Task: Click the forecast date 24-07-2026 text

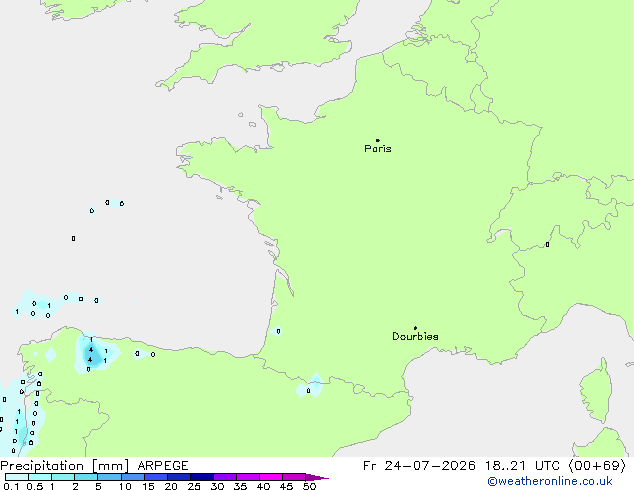Action: [x=430, y=466]
